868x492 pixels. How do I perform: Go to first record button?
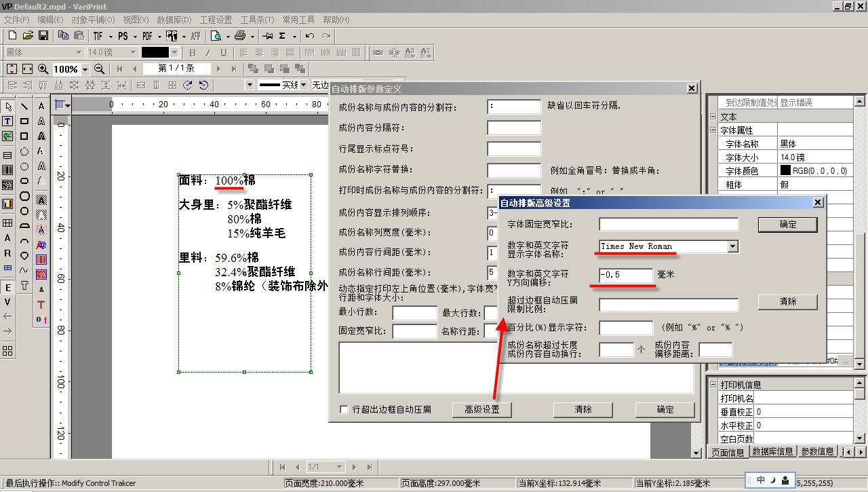click(119, 69)
